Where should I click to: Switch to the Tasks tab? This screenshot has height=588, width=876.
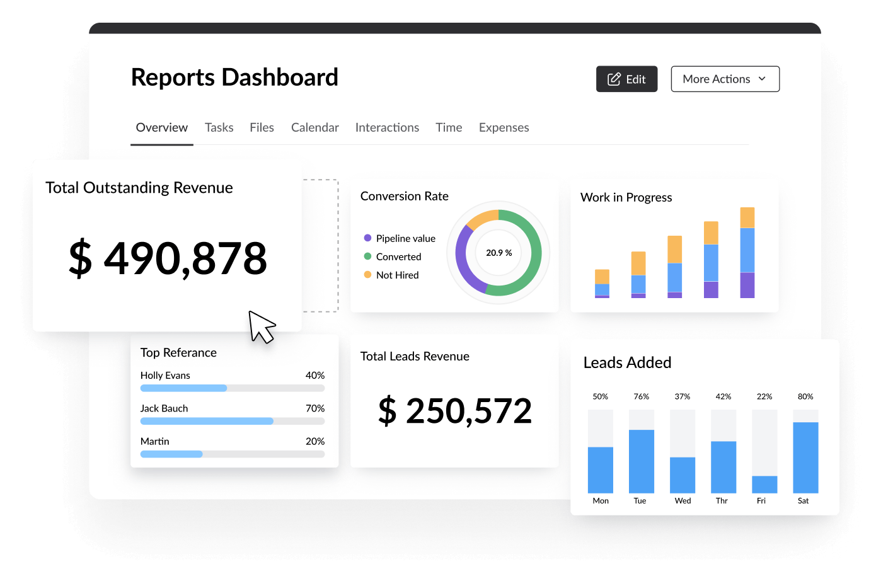point(219,127)
